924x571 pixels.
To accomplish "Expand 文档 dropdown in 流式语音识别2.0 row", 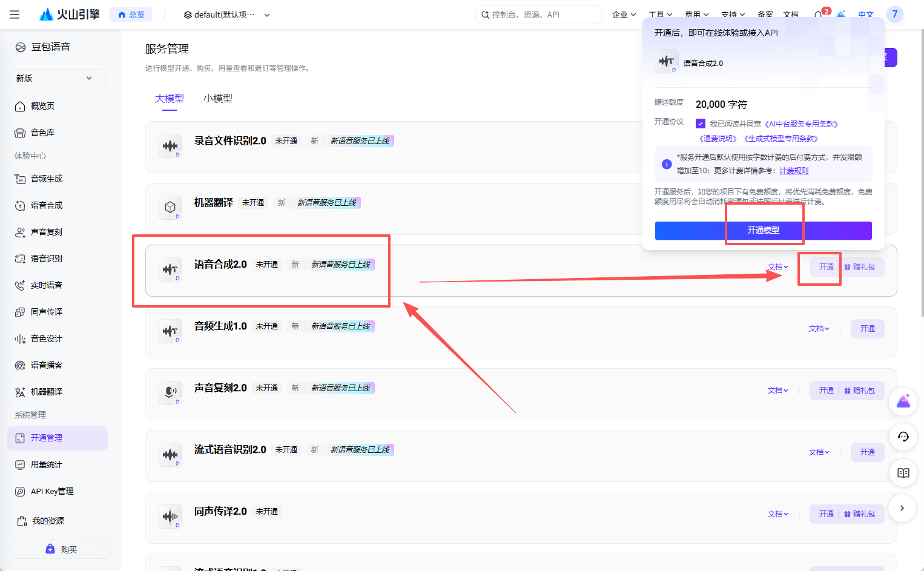I will (x=819, y=452).
